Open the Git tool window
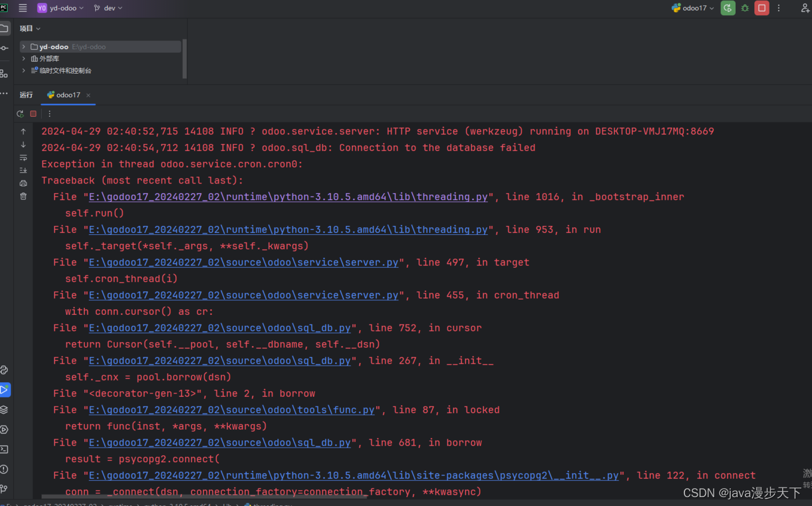 pos(4,489)
